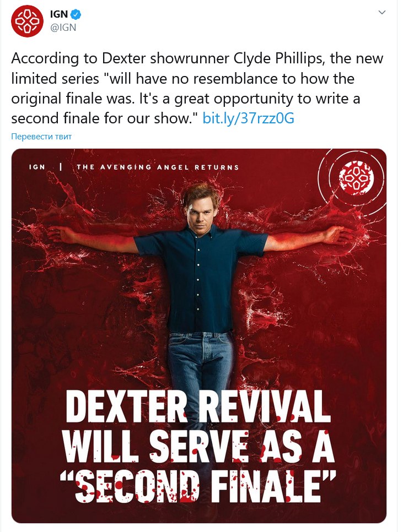403x532 pixels.
Task: Click the 'DEXTER REVIVAL' headline text
Action: pyautogui.click(x=198, y=407)
